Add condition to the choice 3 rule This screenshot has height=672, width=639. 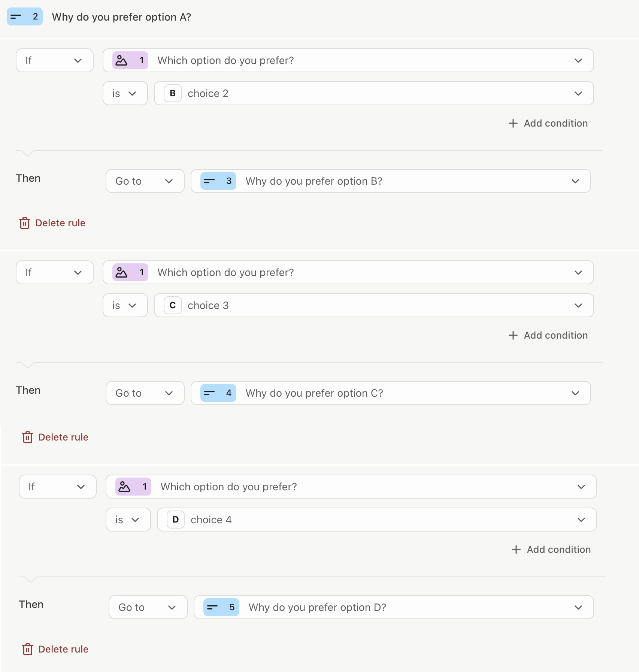point(548,335)
